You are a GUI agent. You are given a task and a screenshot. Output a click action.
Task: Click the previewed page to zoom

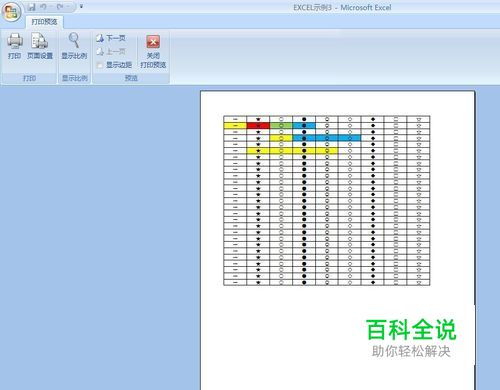pyautogui.click(x=337, y=240)
